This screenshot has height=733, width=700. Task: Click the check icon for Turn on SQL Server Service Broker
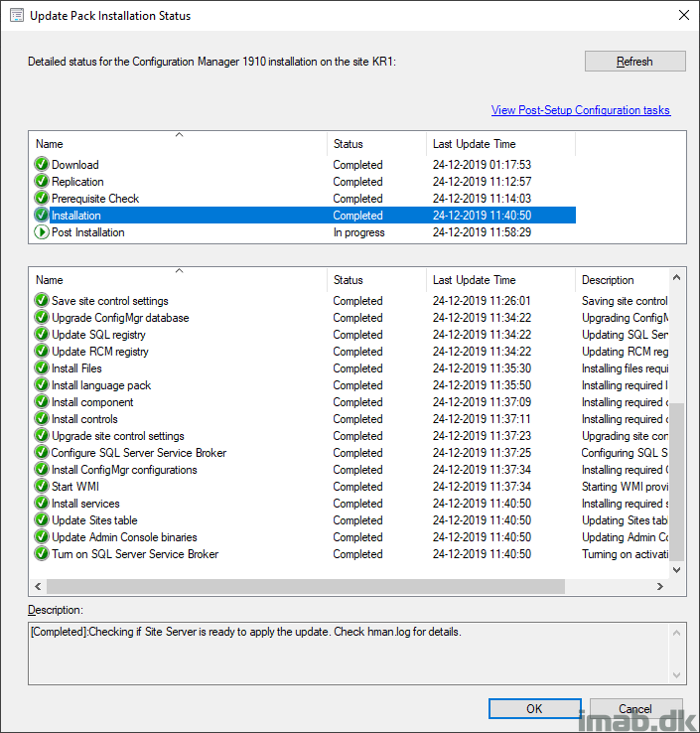42,553
